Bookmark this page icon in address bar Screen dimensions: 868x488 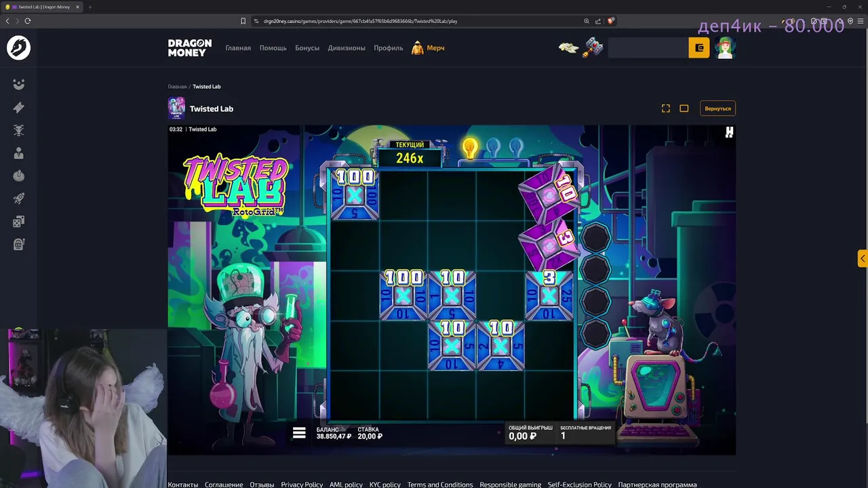243,21
